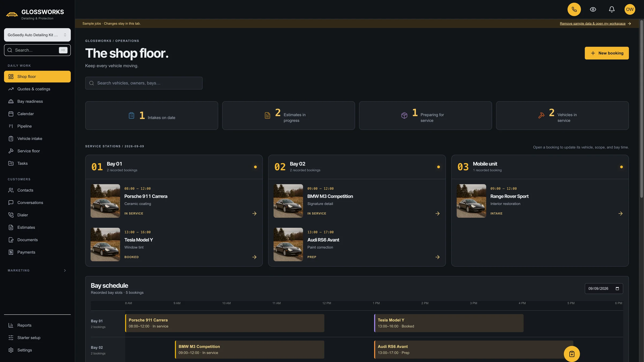The width and height of the screenshot is (644, 362).
Task: Click the Starter setup sliders icon
Action: pos(11,338)
